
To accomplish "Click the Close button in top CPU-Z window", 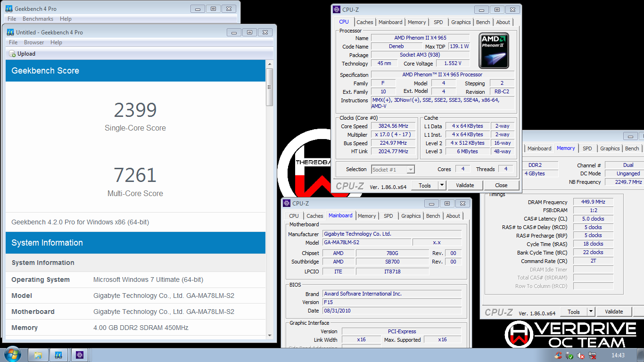I will [501, 185].
